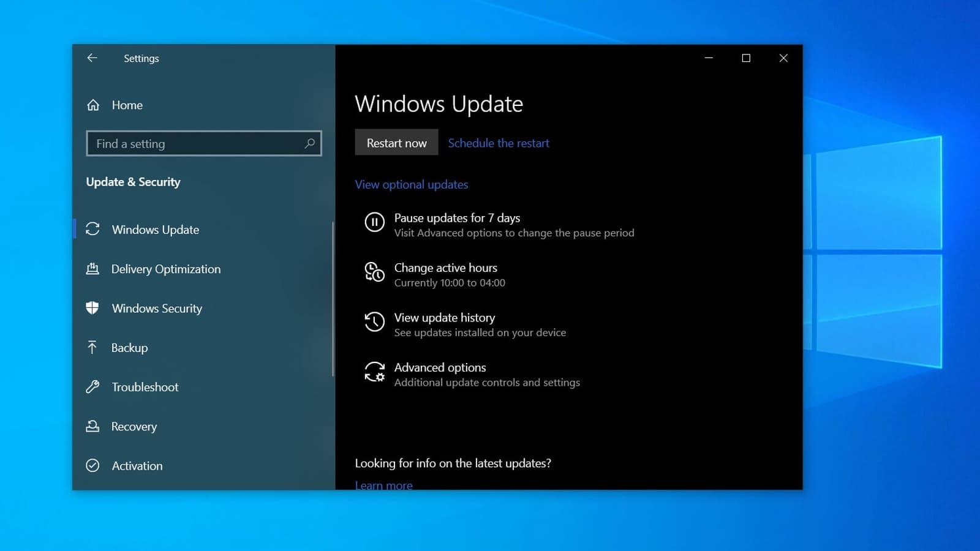This screenshot has height=551, width=980.
Task: Minimize the Settings window
Action: pos(709,58)
